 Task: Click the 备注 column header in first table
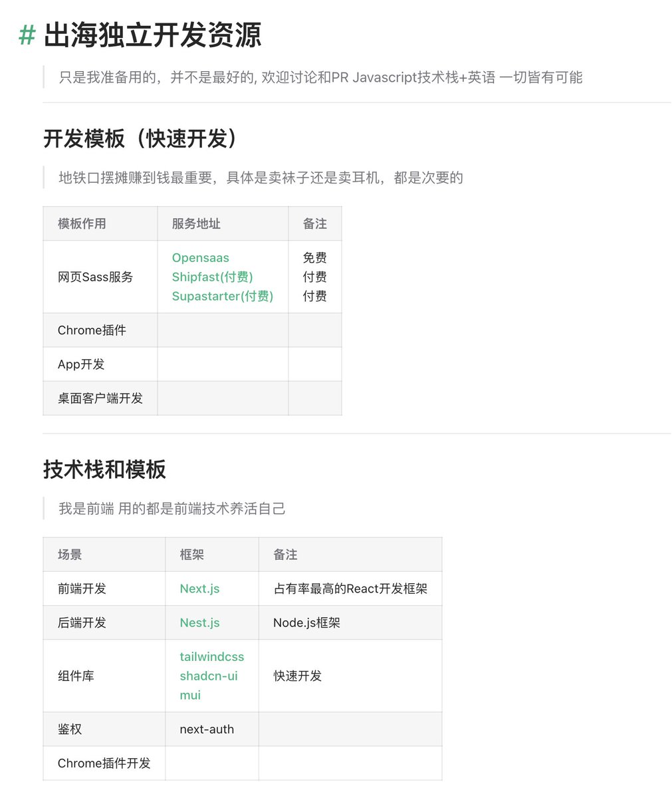[x=314, y=223]
